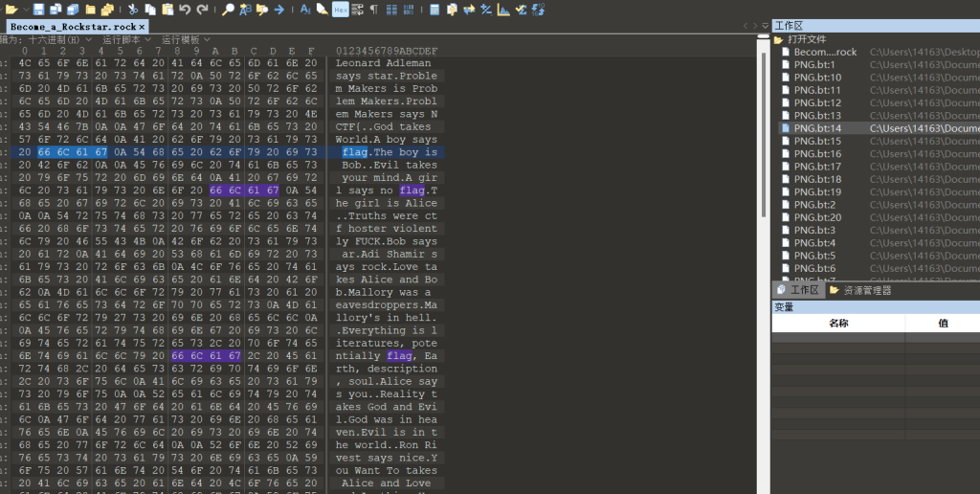
Task: Click the Cut scissors icon
Action: [x=134, y=10]
